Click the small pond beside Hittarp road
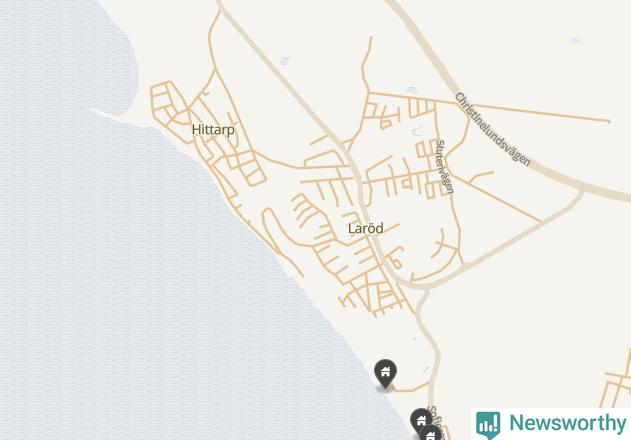The height and width of the screenshot is (440, 631). [285, 61]
